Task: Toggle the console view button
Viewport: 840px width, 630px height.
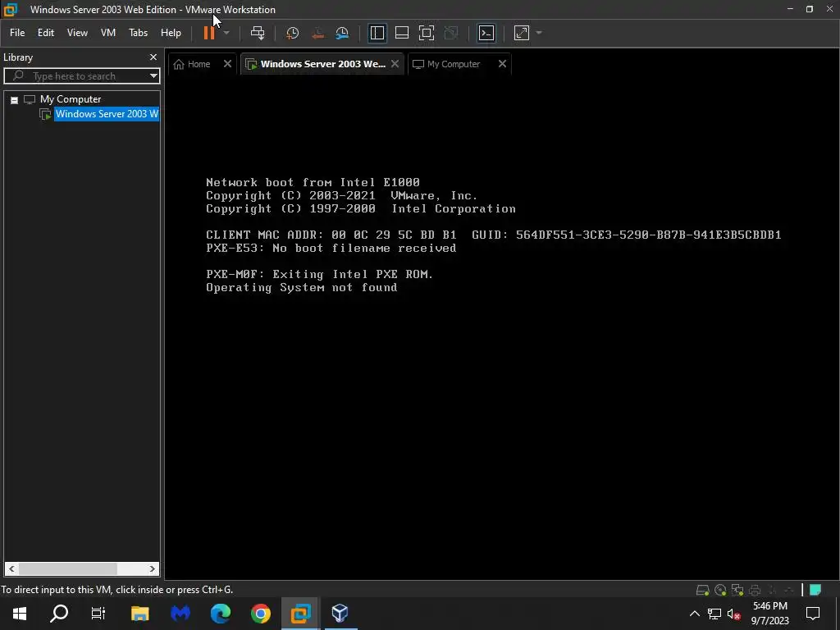Action: click(486, 33)
